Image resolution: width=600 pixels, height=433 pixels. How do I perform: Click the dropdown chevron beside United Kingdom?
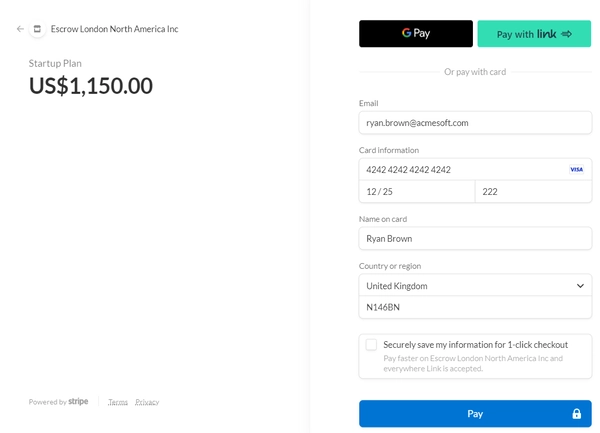point(580,286)
